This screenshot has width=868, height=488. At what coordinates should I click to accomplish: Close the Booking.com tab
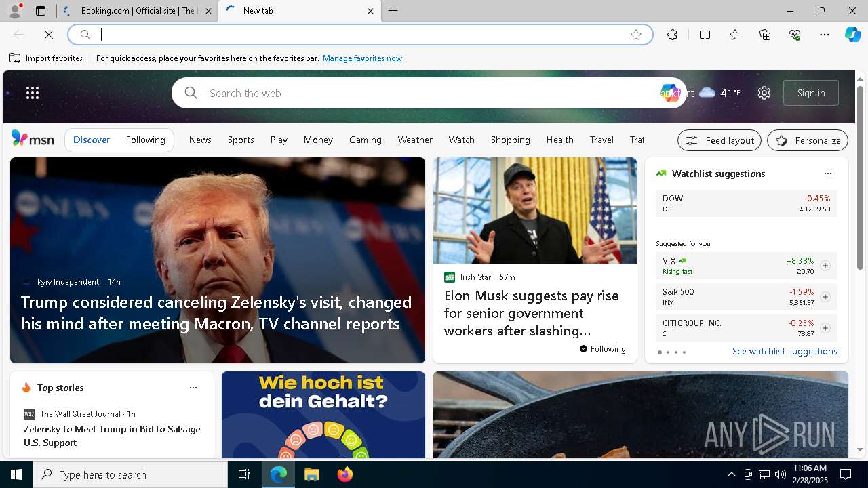(208, 11)
